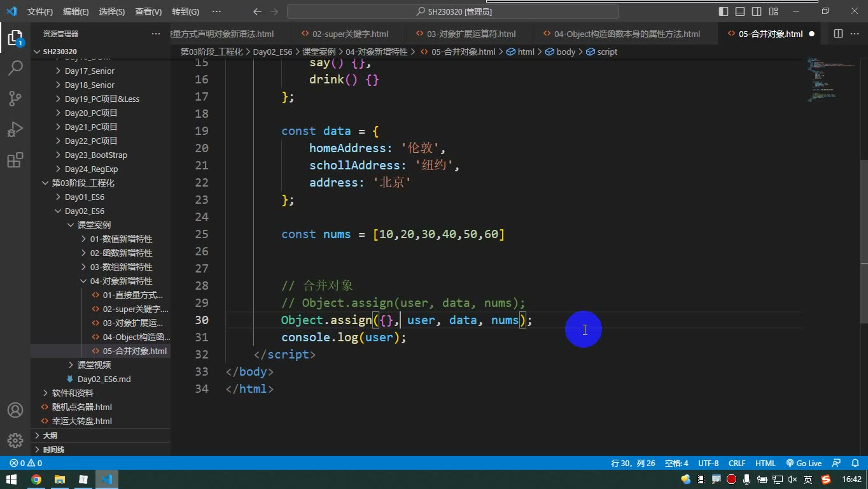This screenshot has height=489, width=868.
Task: Go back using the title bar arrow
Action: pyautogui.click(x=257, y=11)
